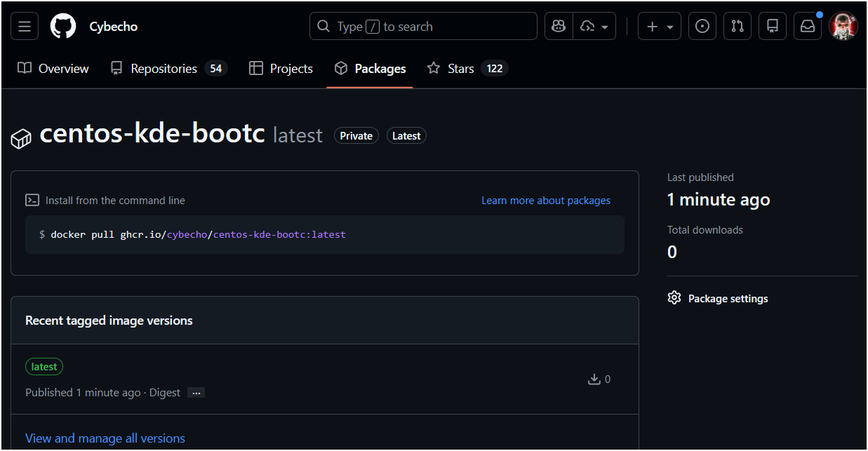Open the Projects tab
The image size is (868, 451).
point(281,69)
